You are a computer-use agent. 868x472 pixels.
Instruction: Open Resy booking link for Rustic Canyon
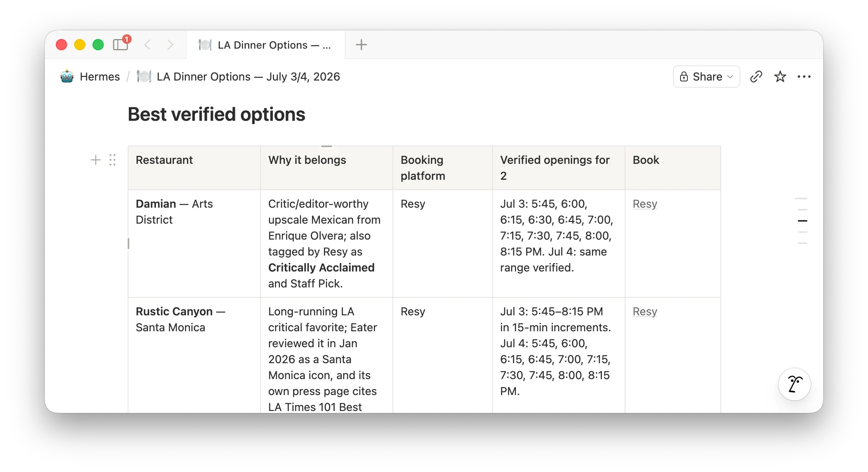pos(645,311)
